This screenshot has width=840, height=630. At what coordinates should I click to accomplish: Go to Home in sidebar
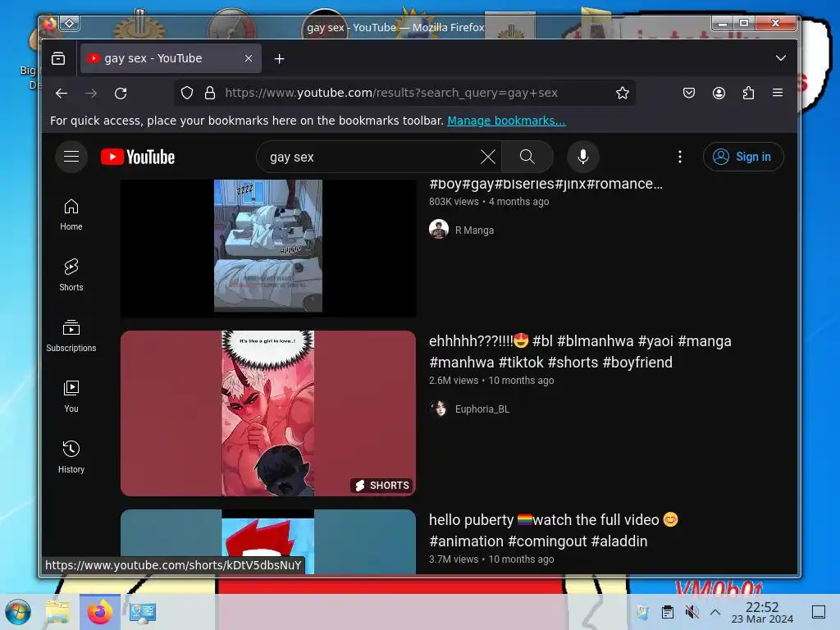click(x=71, y=214)
